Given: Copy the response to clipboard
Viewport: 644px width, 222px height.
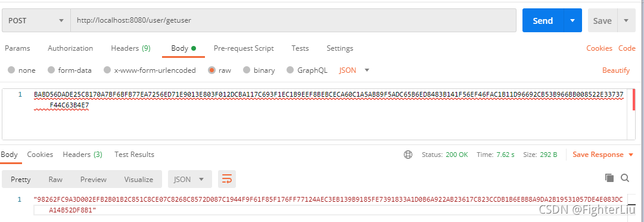Looking at the screenshot, I should click(x=609, y=178).
